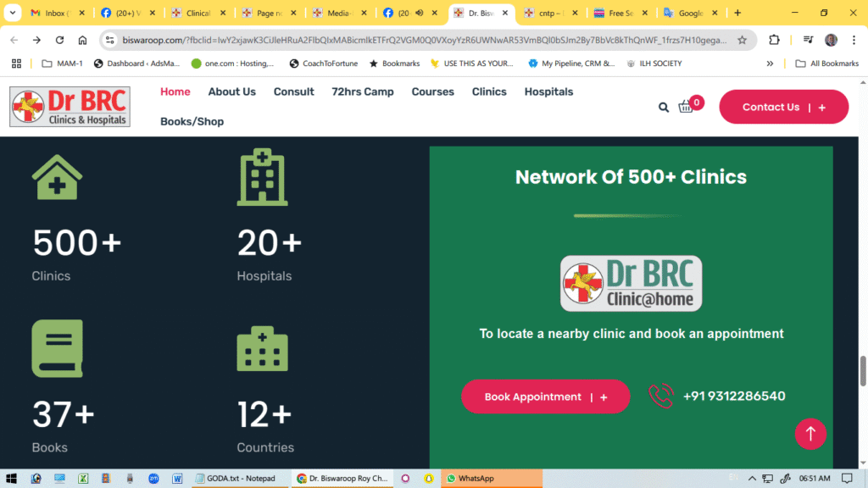
Task: Open the one.com Hosting bookmark
Action: (x=232, y=64)
